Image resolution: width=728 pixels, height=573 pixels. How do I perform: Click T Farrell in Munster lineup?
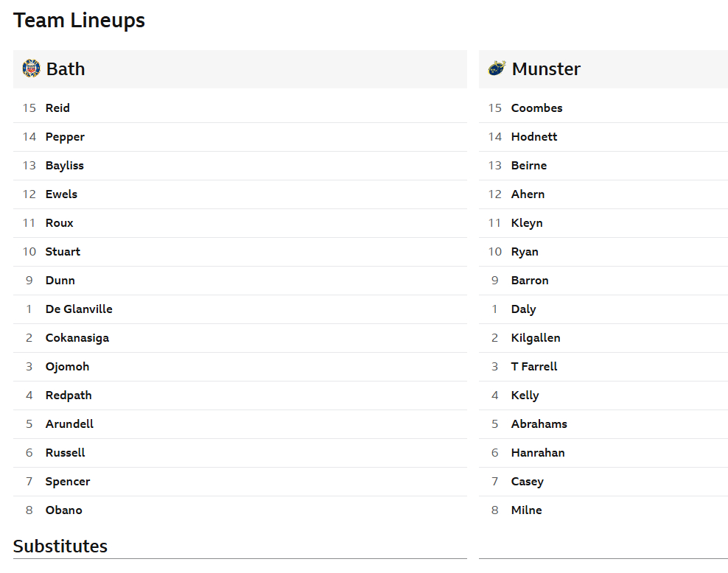click(x=534, y=367)
